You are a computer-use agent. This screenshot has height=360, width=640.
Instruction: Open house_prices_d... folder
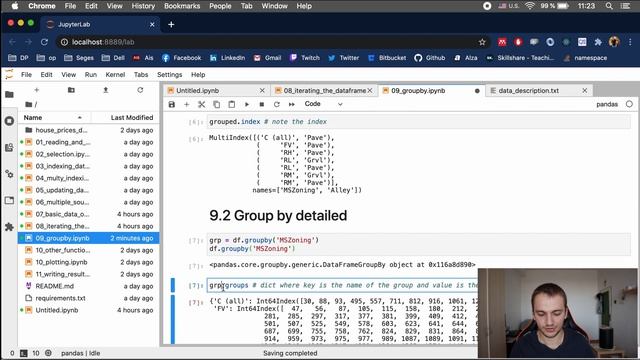coord(89,130)
